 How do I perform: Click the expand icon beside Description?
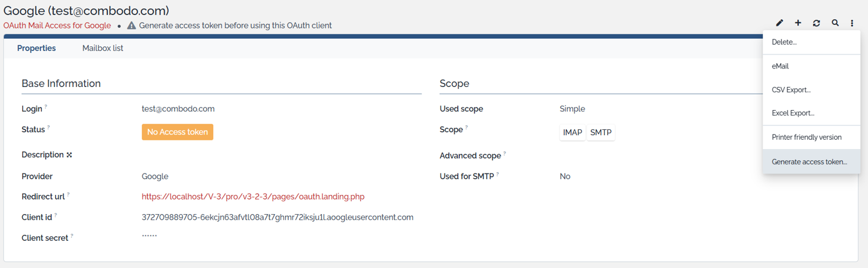click(70, 155)
